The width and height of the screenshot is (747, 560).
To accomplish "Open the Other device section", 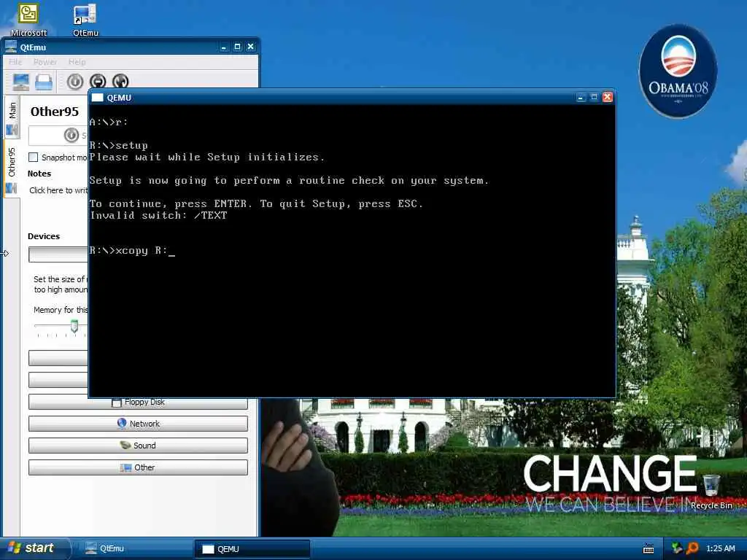I will [x=138, y=467].
